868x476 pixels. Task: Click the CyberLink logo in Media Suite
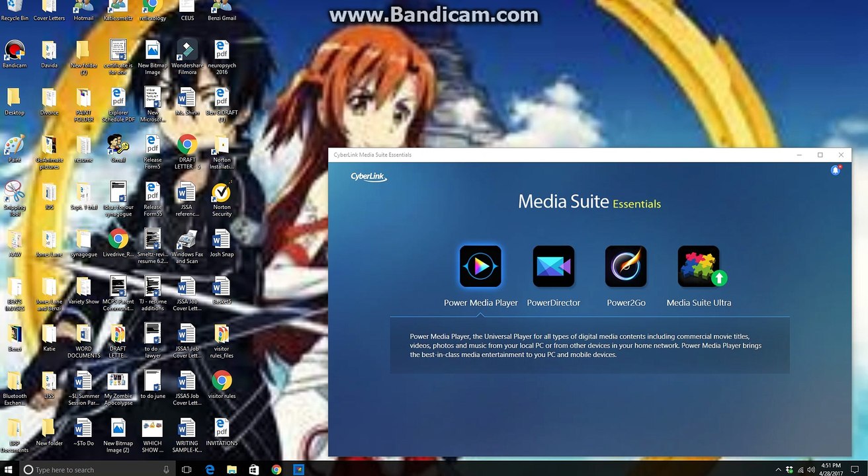point(369,177)
